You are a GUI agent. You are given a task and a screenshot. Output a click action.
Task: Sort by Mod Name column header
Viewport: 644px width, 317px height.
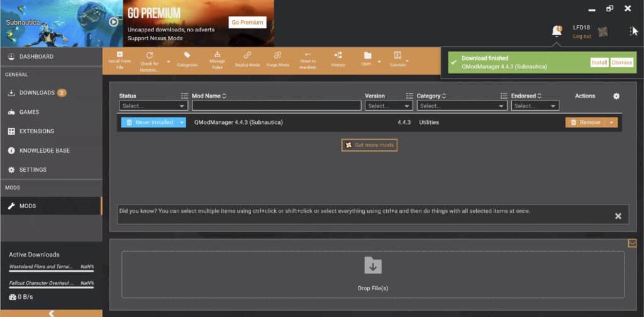click(209, 96)
